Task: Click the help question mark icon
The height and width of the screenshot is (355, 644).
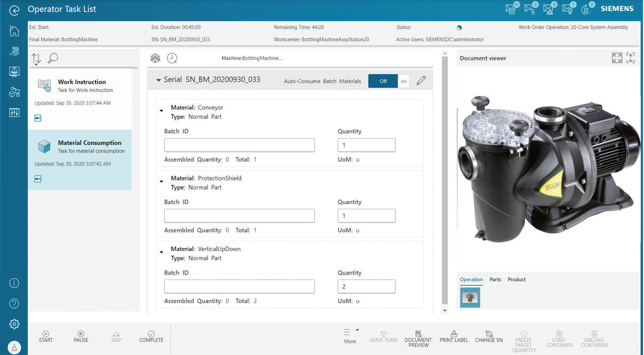Action: [x=14, y=304]
